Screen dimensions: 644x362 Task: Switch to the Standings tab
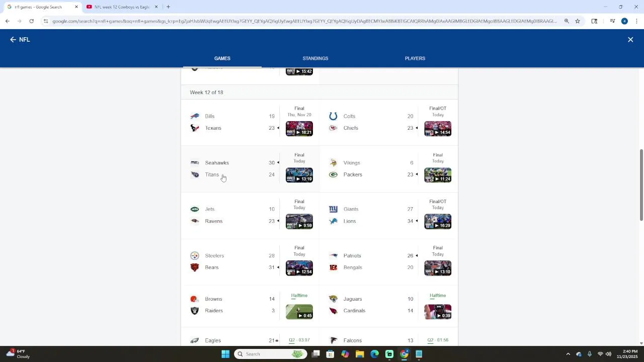(315, 58)
